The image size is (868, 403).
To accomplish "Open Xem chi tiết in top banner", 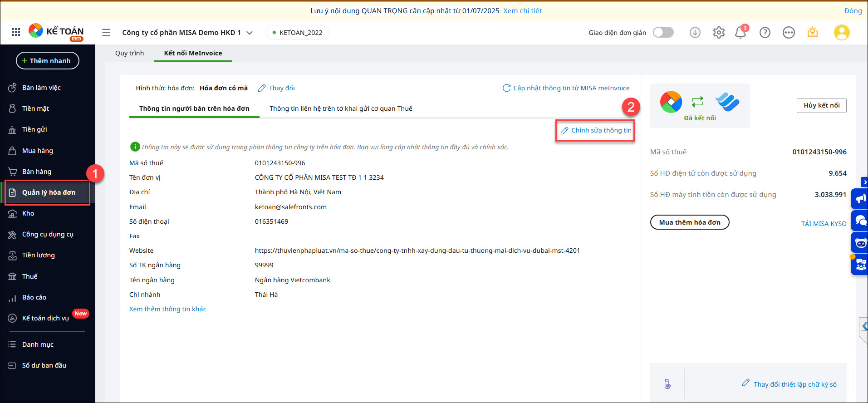I will (522, 11).
